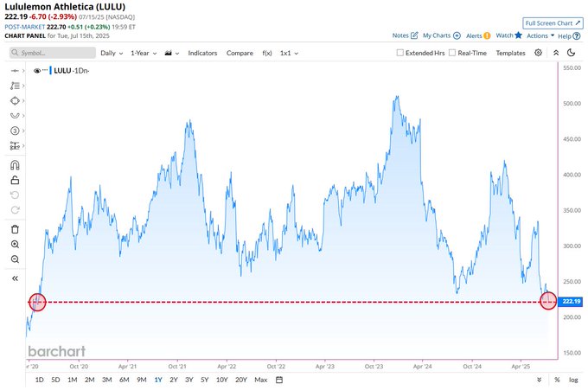
Task: Open the calendar date range picker
Action: tap(279, 380)
